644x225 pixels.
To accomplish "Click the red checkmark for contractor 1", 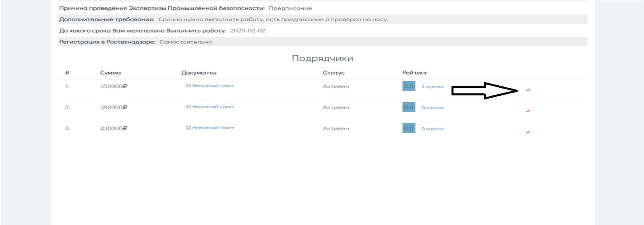I will (528, 90).
